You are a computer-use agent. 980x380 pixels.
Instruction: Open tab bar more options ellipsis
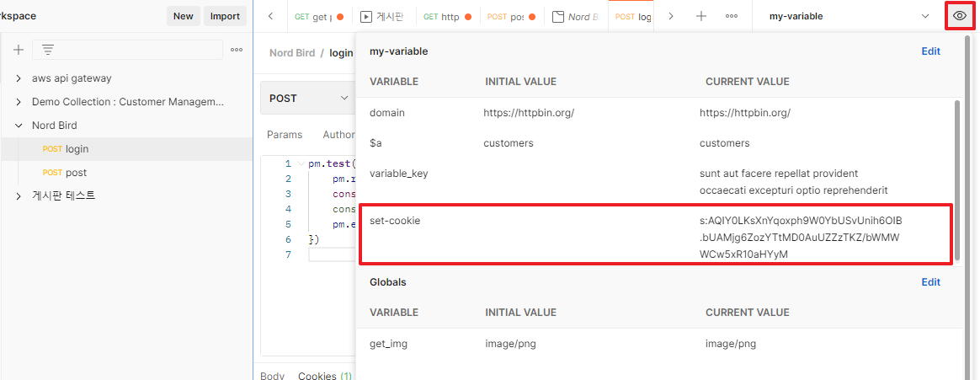[x=732, y=16]
